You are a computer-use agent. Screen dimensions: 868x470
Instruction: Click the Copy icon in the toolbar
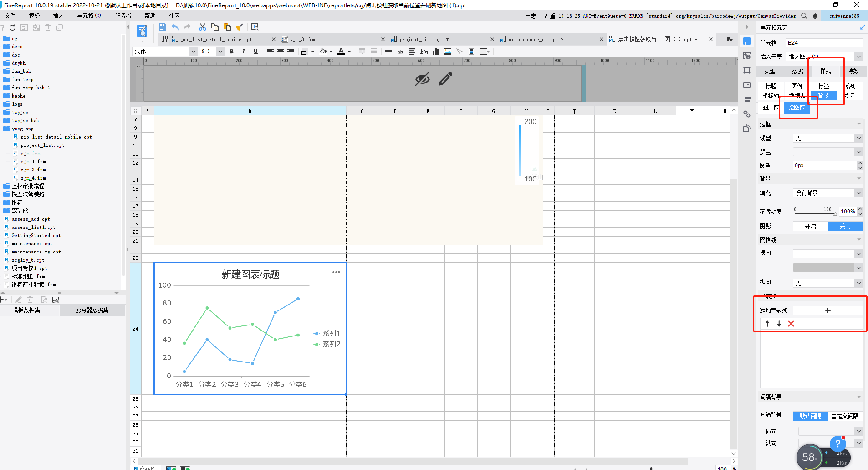pos(215,27)
